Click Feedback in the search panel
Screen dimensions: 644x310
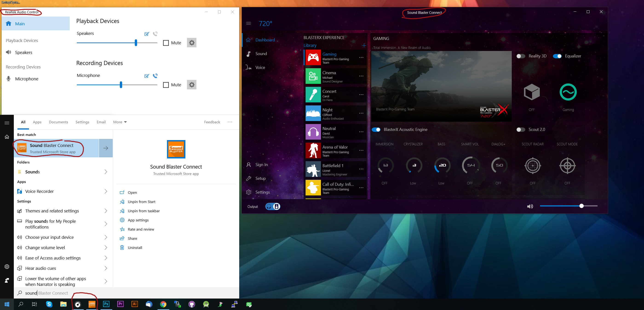(x=212, y=122)
